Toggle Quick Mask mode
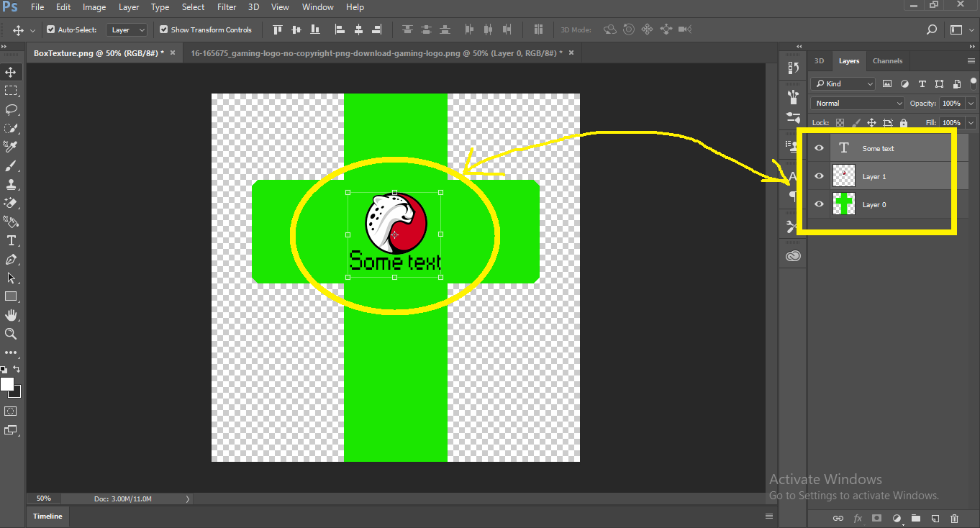The height and width of the screenshot is (528, 980). pos(11,411)
